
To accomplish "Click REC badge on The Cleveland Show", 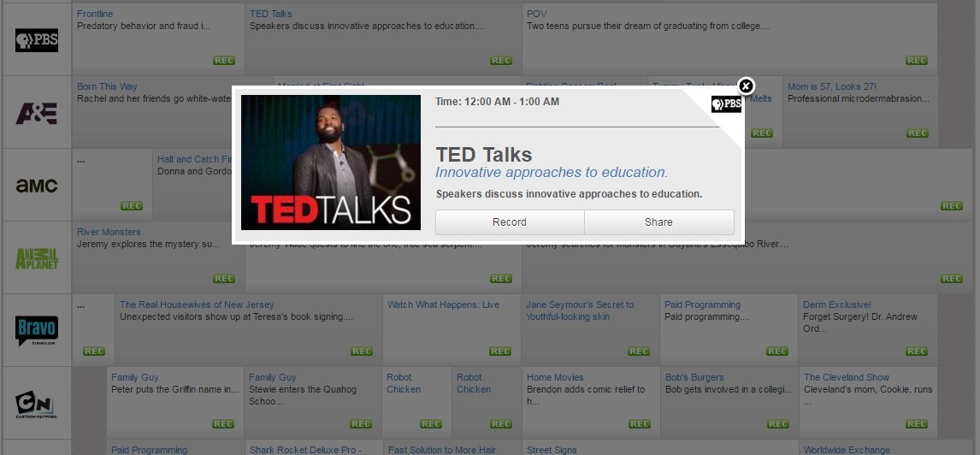I will (916, 423).
